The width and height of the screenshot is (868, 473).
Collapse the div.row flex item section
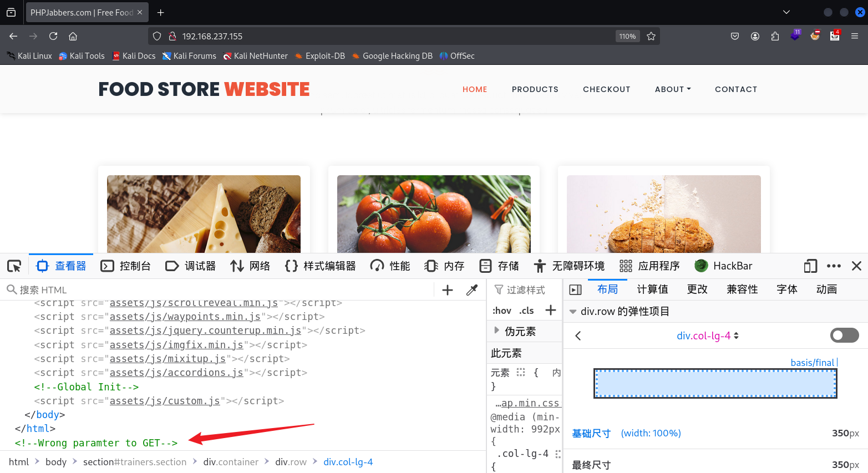coord(573,312)
